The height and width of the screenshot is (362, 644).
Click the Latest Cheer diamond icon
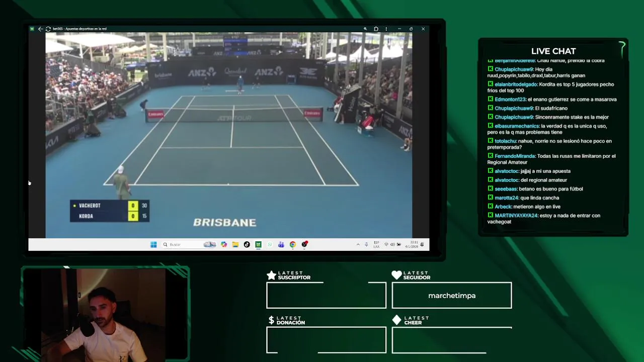click(x=396, y=320)
